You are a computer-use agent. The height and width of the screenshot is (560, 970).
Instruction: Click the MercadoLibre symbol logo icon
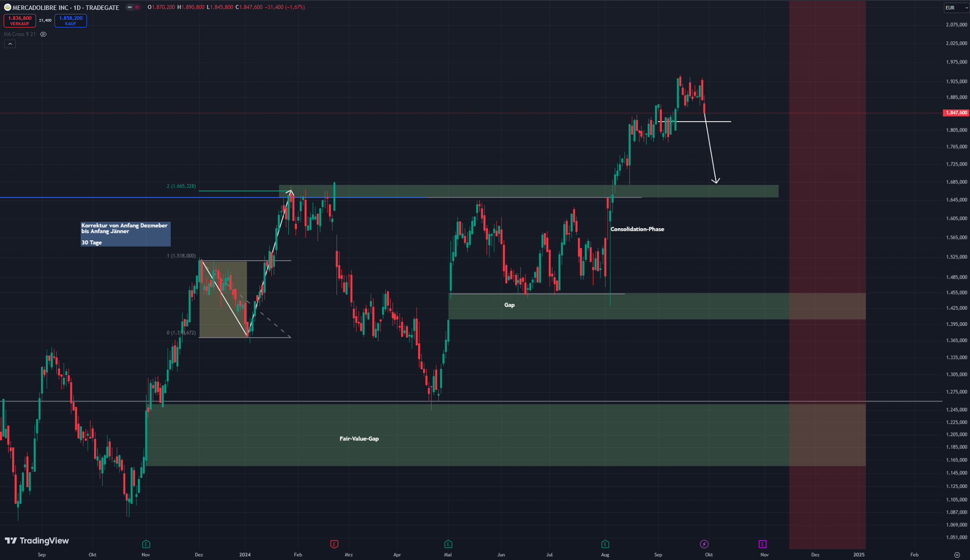(7, 7)
